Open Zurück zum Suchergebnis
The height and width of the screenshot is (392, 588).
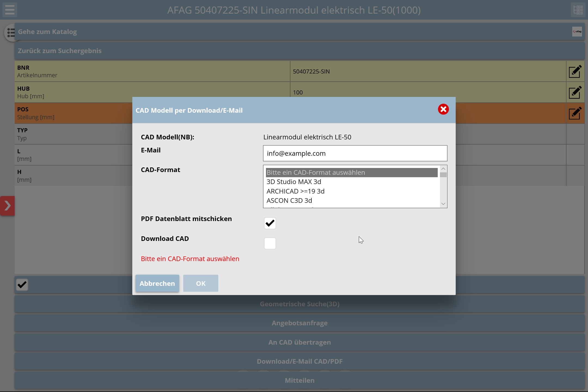(x=60, y=51)
